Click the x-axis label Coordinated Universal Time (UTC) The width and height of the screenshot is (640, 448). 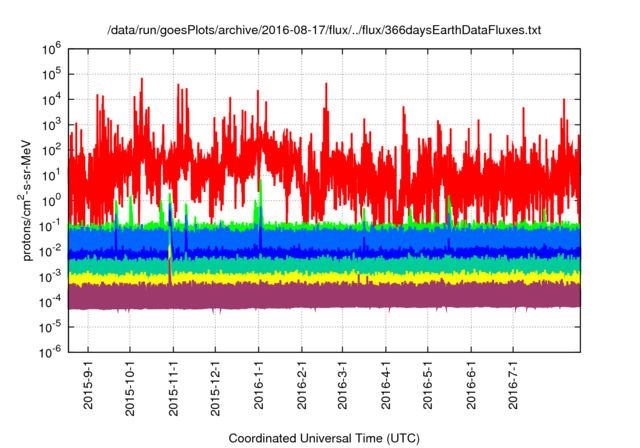324,438
